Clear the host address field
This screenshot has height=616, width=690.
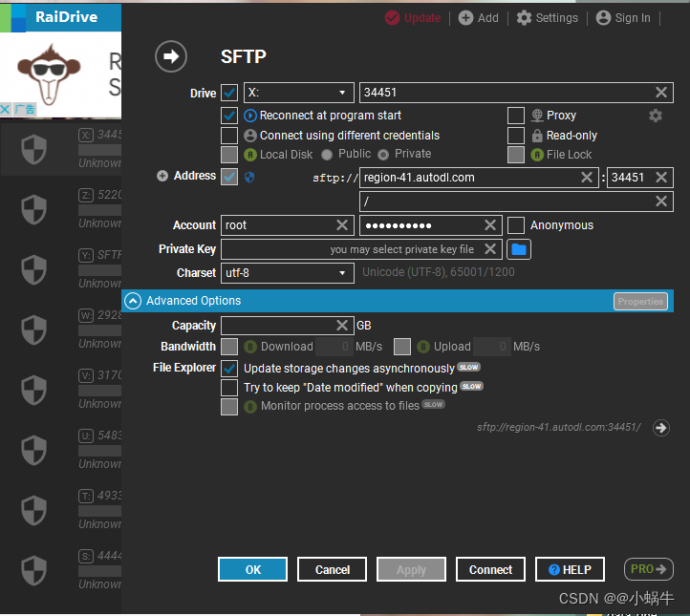pos(587,178)
